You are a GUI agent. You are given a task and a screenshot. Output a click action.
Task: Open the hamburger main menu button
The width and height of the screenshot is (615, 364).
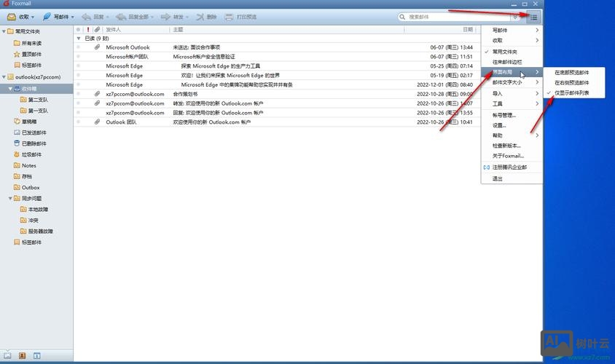534,16
